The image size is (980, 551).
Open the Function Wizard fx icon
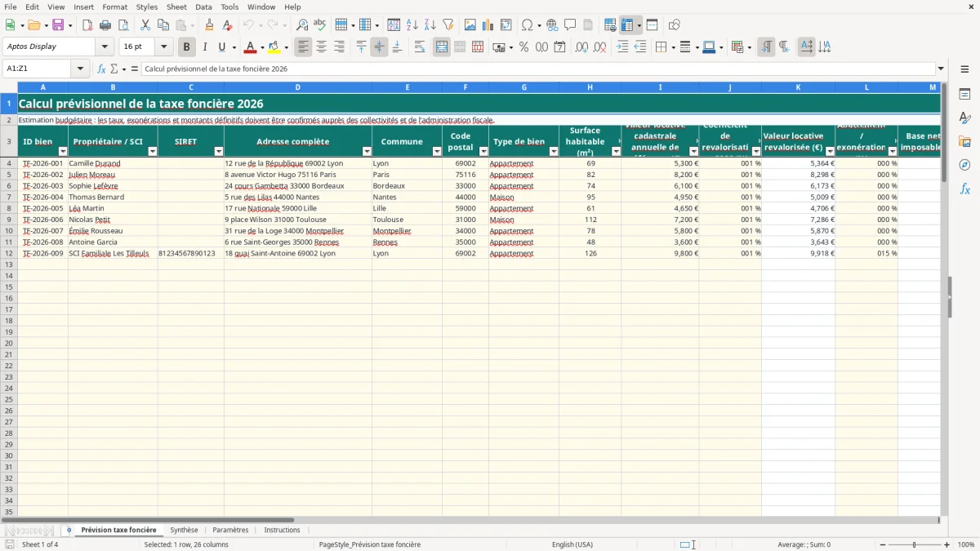coord(101,69)
